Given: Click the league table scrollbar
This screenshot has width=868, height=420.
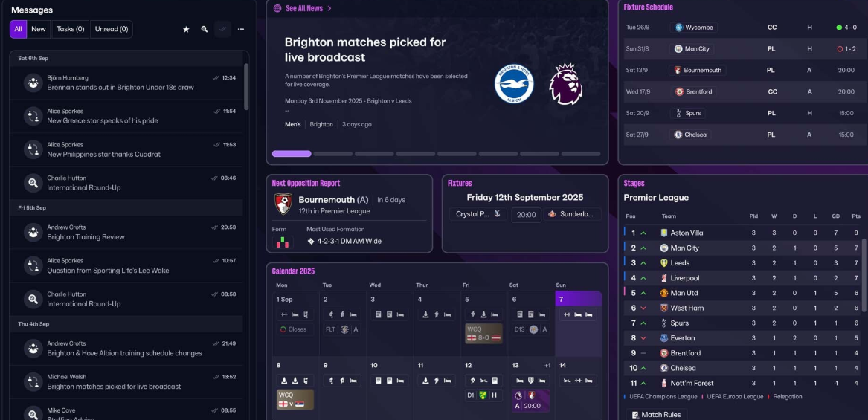Looking at the screenshot, I should tap(865, 275).
